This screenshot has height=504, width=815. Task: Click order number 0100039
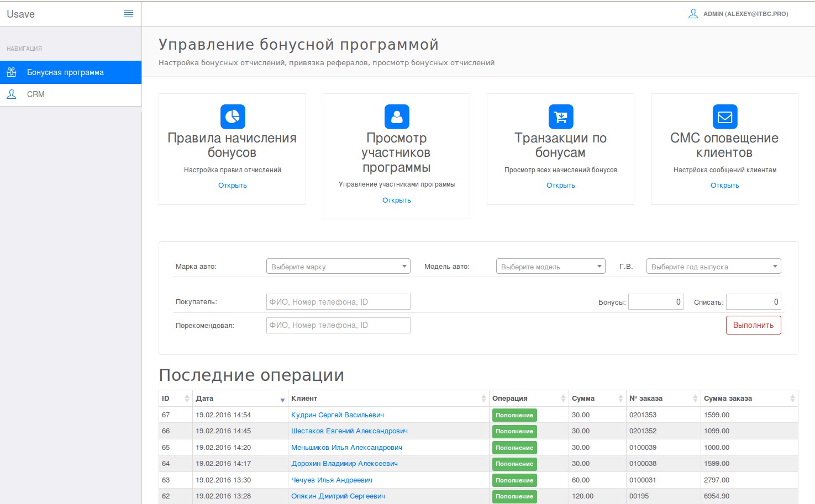tap(643, 448)
